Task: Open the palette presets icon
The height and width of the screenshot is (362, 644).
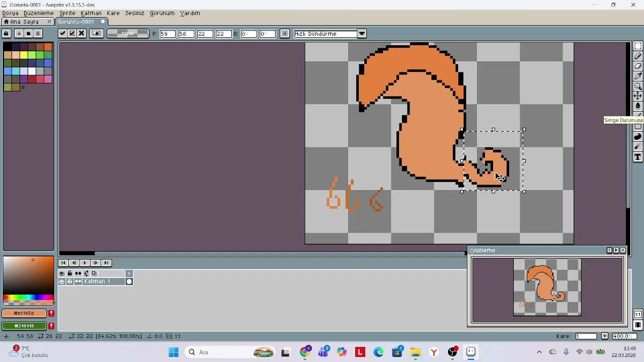Action: click(x=28, y=34)
